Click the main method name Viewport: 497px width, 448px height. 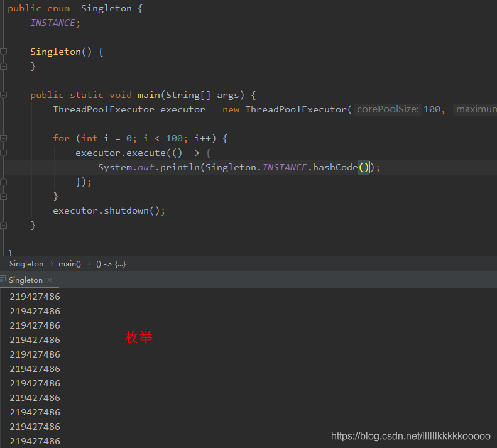click(149, 95)
